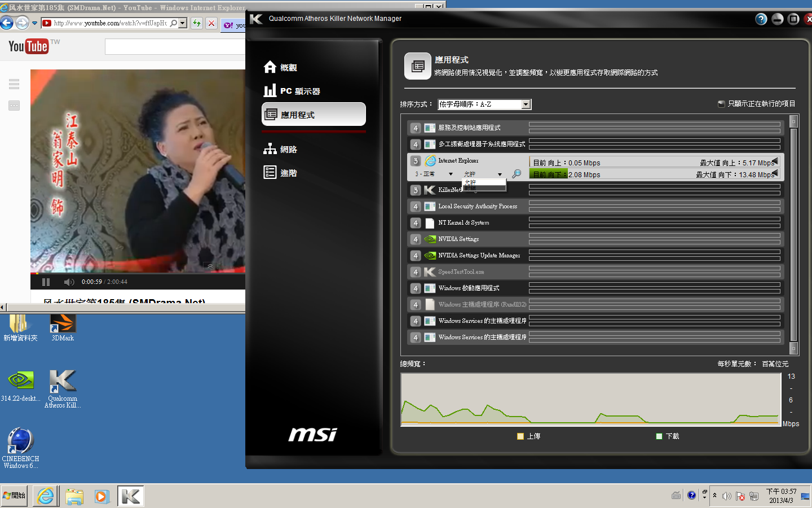Image resolution: width=812 pixels, height=508 pixels.
Task: Click the YouTube search box
Action: [x=175, y=47]
